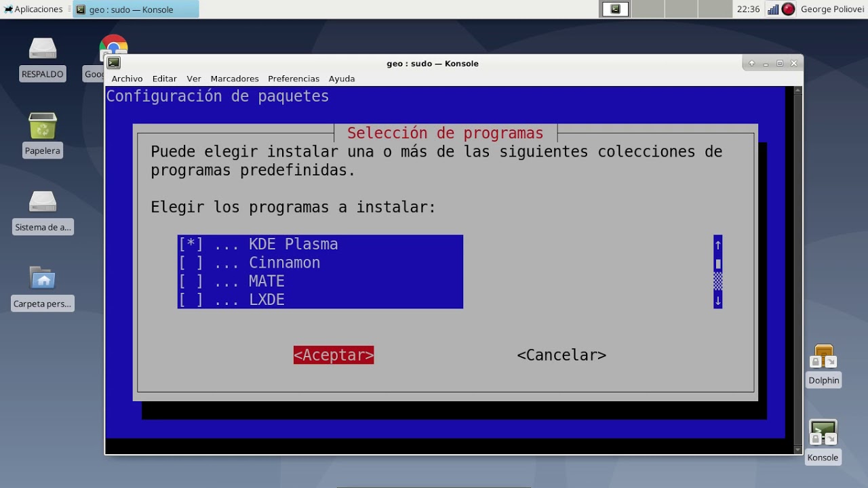Select the Konsole desktop launcher icon
Image resolution: width=868 pixels, height=488 pixels.
[x=823, y=442]
